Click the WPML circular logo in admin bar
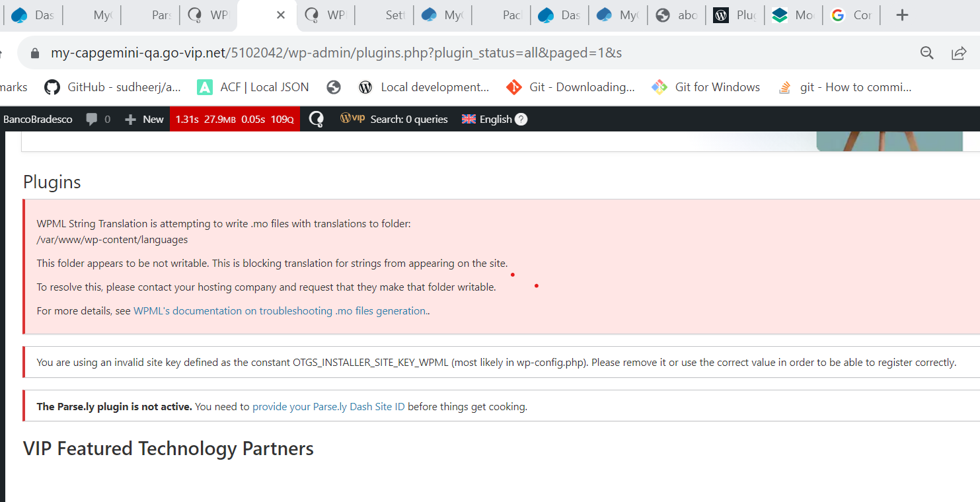This screenshot has height=502, width=980. [x=317, y=119]
